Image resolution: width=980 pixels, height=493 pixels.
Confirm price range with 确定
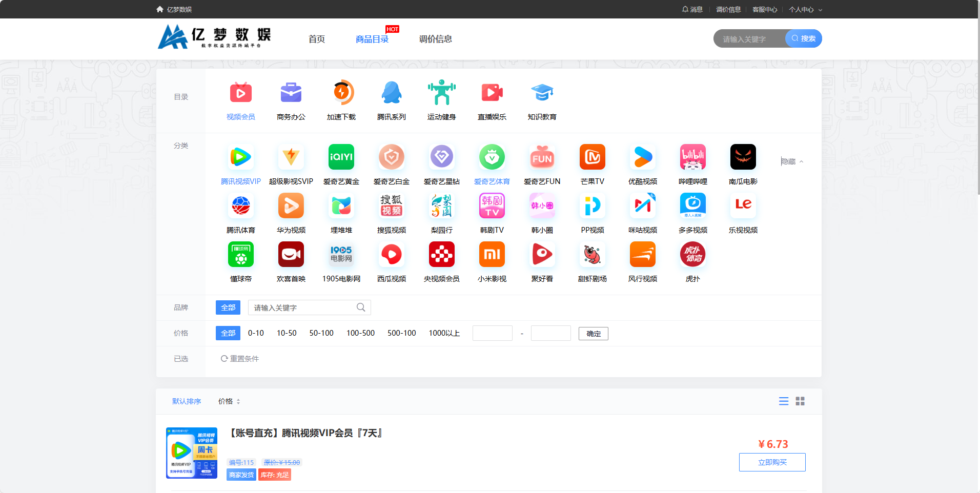(594, 334)
